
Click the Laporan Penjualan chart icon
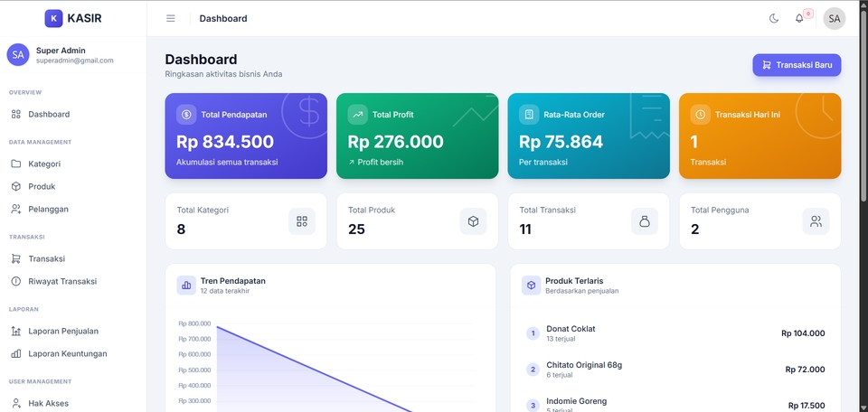click(x=16, y=332)
